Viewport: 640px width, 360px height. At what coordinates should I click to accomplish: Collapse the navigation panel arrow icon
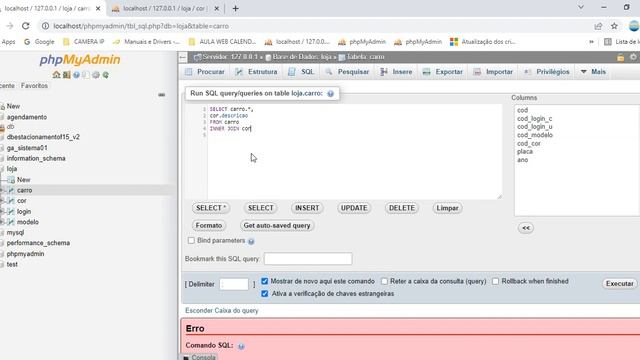(x=183, y=57)
